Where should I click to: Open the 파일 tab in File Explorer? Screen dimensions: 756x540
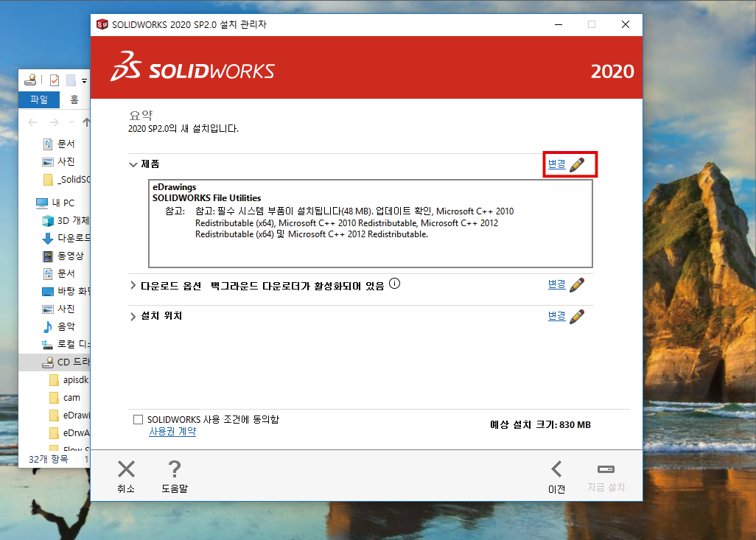tap(39, 99)
